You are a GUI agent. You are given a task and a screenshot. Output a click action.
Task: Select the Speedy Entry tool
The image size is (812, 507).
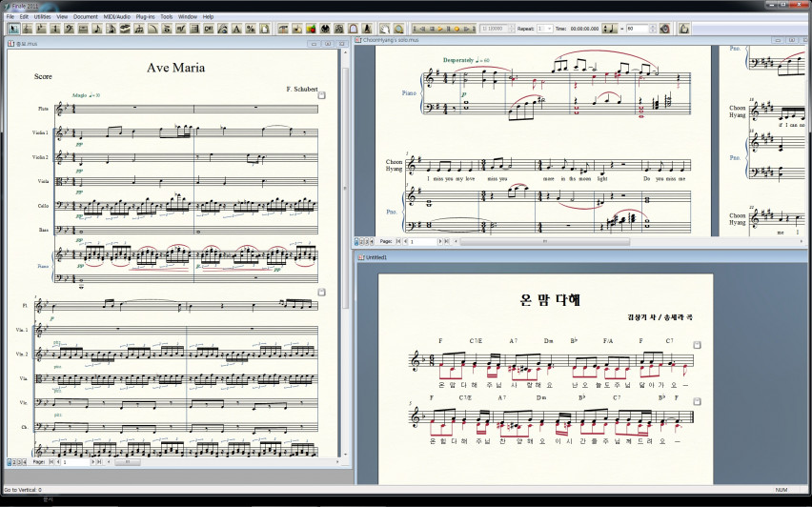tap(111, 29)
